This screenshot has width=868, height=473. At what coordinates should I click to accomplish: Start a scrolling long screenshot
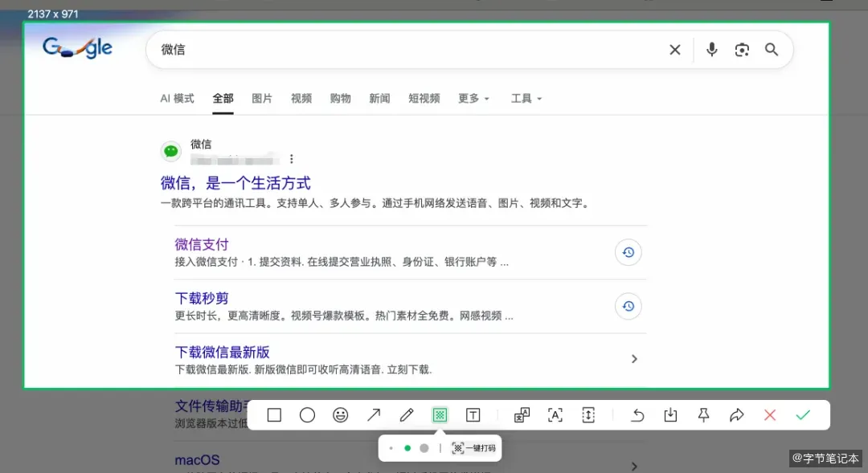coord(588,415)
